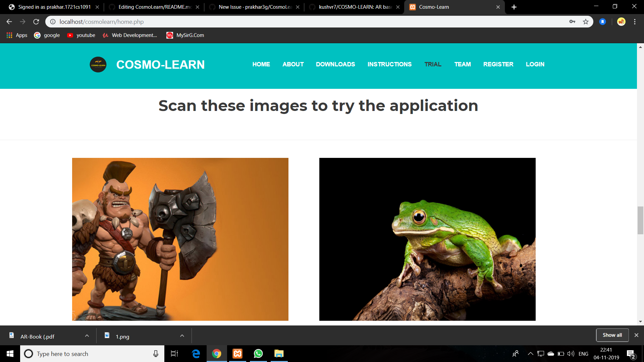Click the password key icon in the address bar

573,21
